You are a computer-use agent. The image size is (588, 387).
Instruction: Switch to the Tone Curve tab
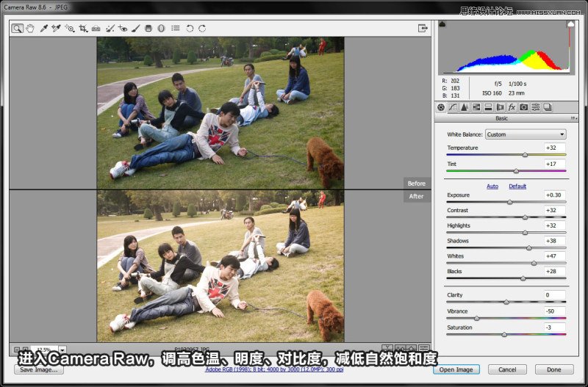tap(453, 107)
